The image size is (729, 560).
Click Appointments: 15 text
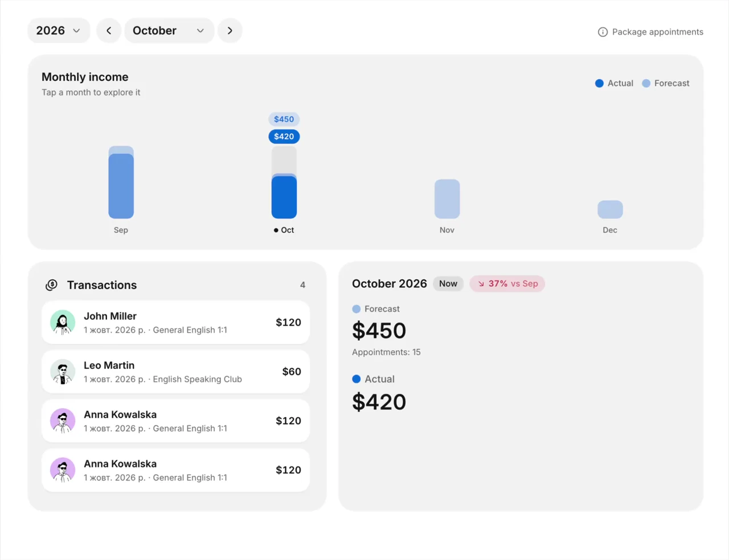386,352
